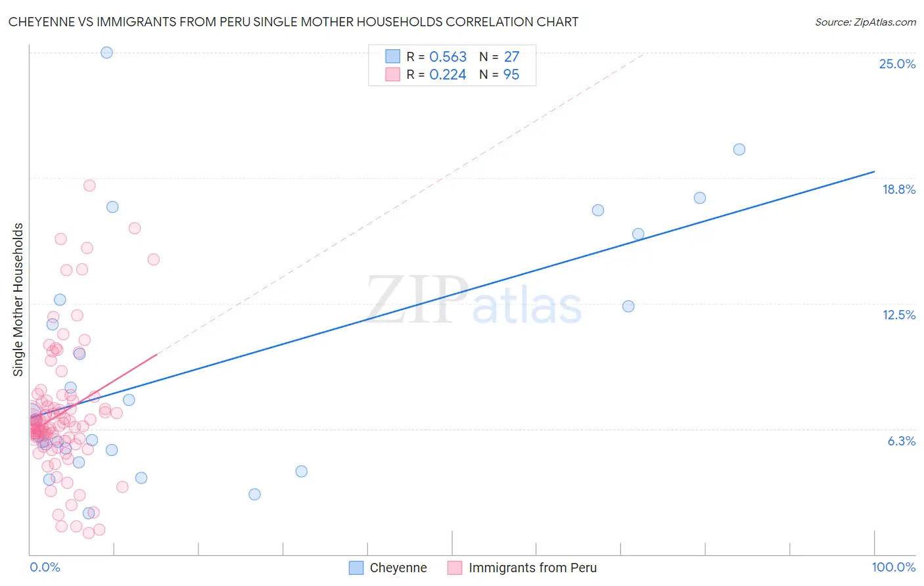Click the 6.3% y-axis label
Screen dimensions: 924x586
(901, 441)
